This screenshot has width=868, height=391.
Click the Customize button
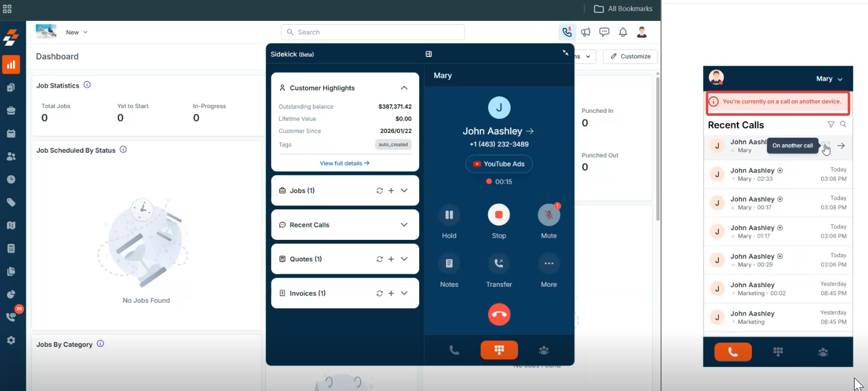pos(630,56)
